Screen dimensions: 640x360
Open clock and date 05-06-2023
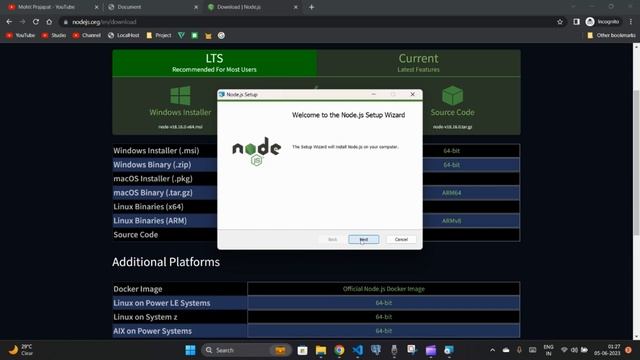point(607,350)
